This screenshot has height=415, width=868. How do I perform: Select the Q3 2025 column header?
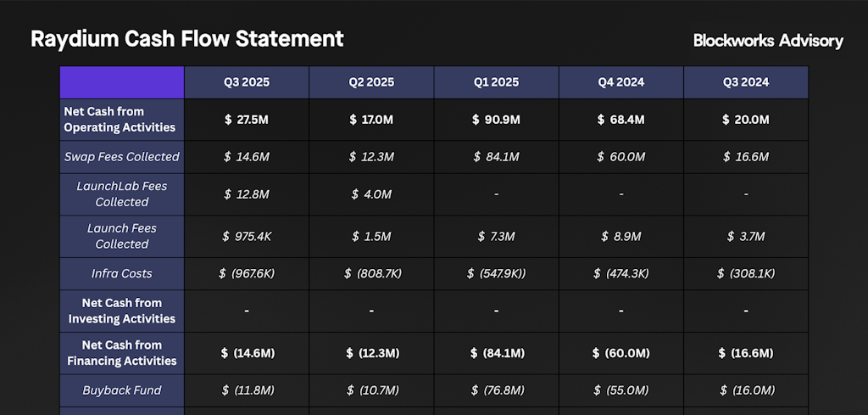click(247, 82)
